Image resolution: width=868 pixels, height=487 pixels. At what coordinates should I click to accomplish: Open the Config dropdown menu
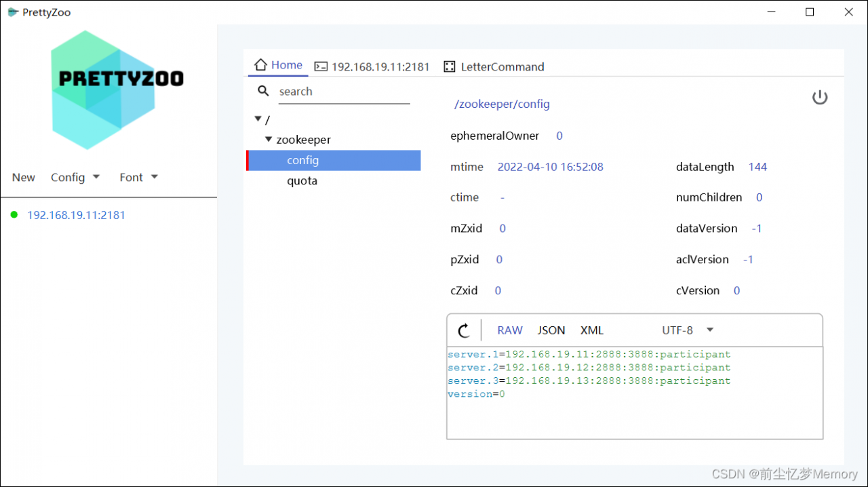(75, 177)
